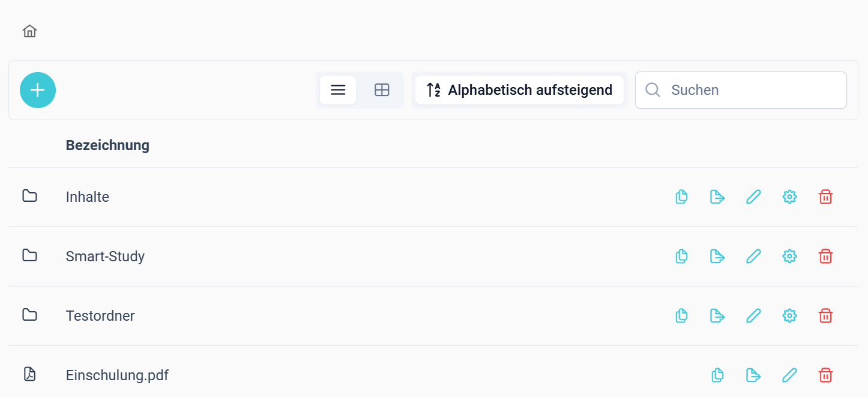This screenshot has width=868, height=397.
Task: Open the Smart-Study folder
Action: click(x=105, y=256)
